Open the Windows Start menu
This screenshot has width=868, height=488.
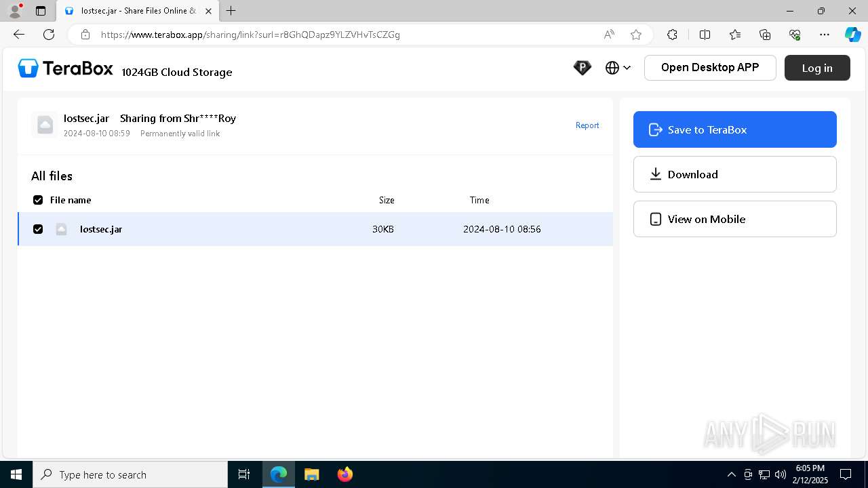pyautogui.click(x=16, y=474)
